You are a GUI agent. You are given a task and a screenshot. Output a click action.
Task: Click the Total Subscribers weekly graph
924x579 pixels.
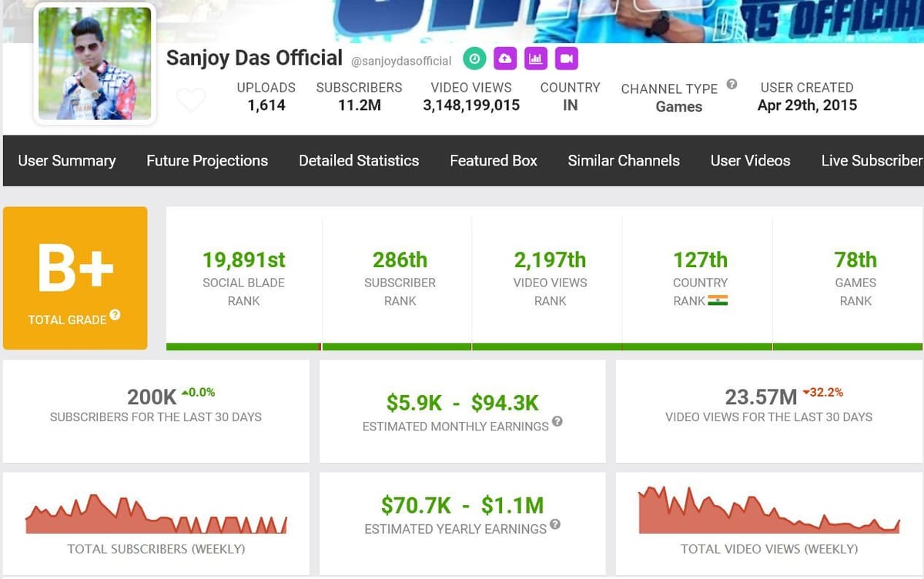[x=154, y=512]
